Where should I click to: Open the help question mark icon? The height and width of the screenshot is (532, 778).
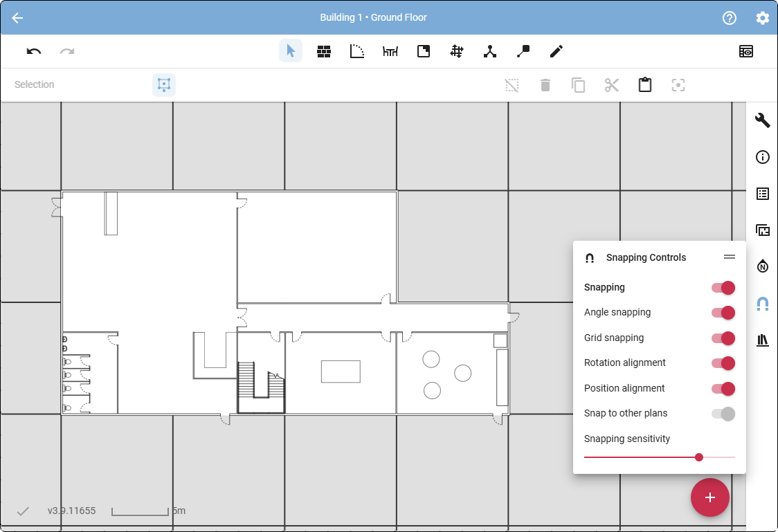pyautogui.click(x=730, y=18)
